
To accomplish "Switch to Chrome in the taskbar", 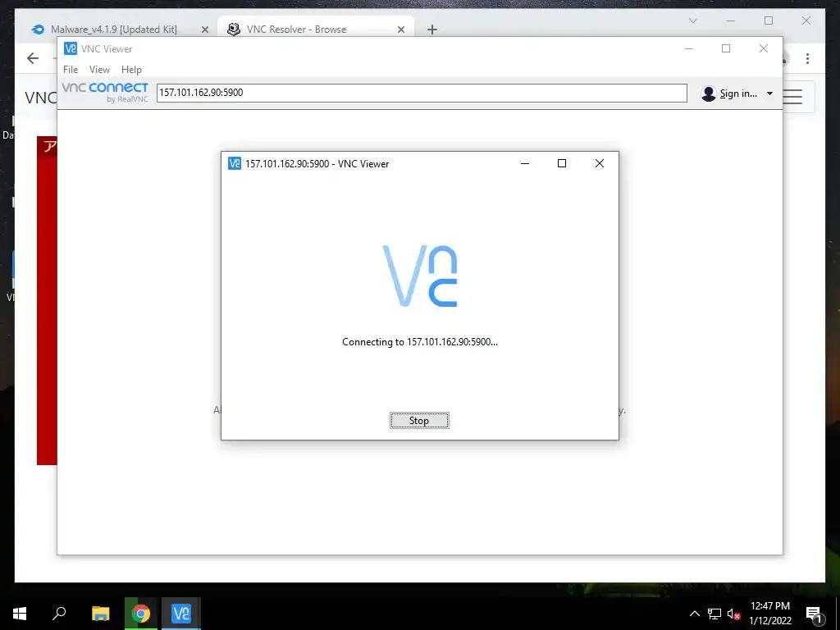I will [141, 614].
